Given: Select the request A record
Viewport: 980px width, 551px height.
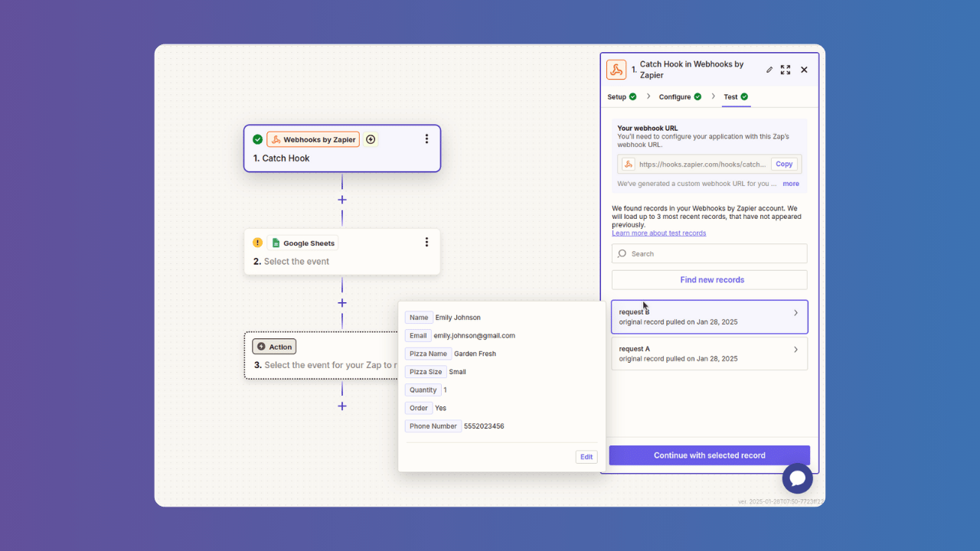Looking at the screenshot, I should tap(710, 354).
